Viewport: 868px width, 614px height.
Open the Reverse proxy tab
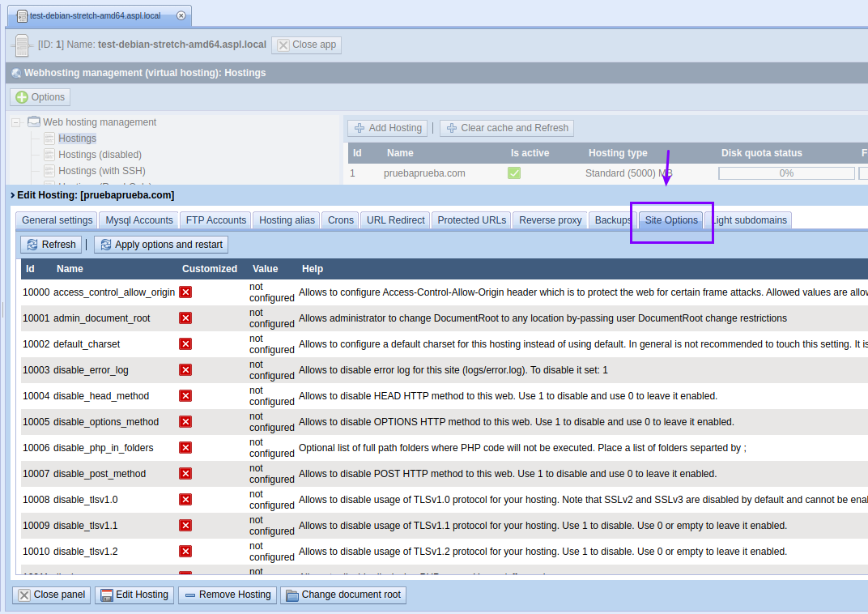tap(551, 220)
